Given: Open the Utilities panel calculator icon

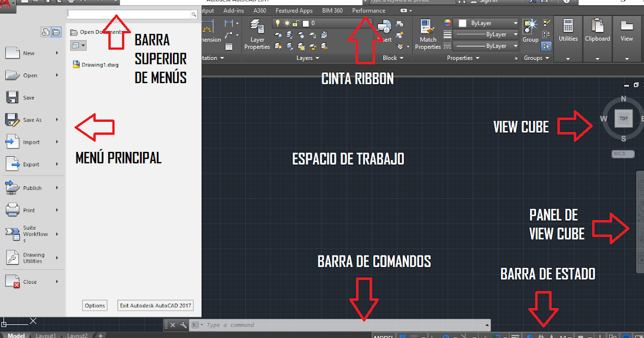Looking at the screenshot, I should coord(568,26).
